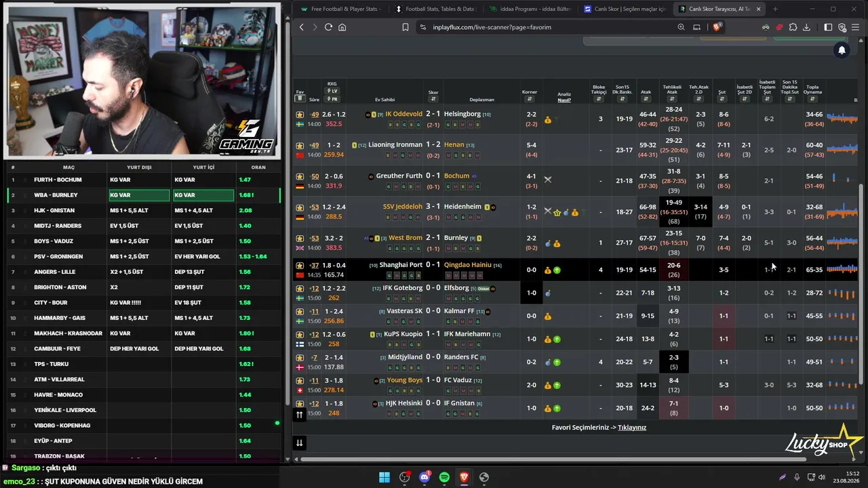
Task: Sort by the Korner column
Action: click(530, 99)
